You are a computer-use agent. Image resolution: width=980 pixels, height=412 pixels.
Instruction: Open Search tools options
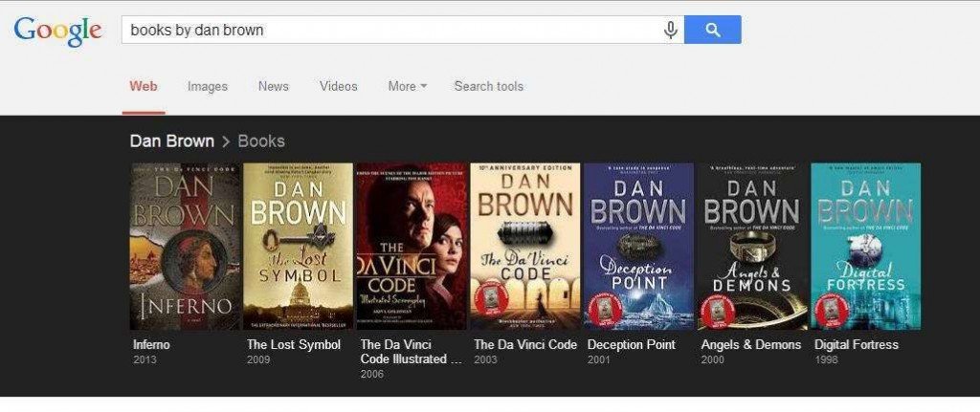click(488, 86)
